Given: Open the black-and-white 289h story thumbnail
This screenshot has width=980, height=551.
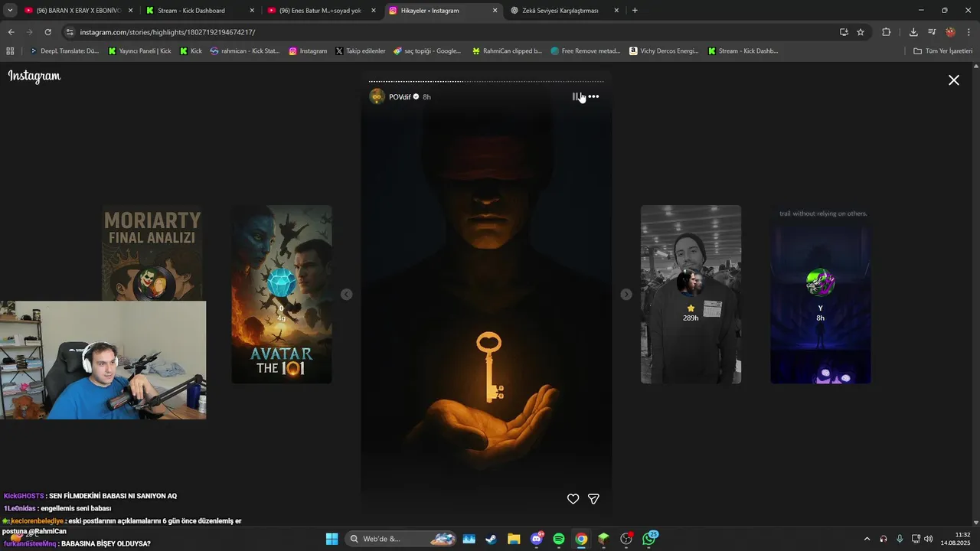Looking at the screenshot, I should coord(691,294).
